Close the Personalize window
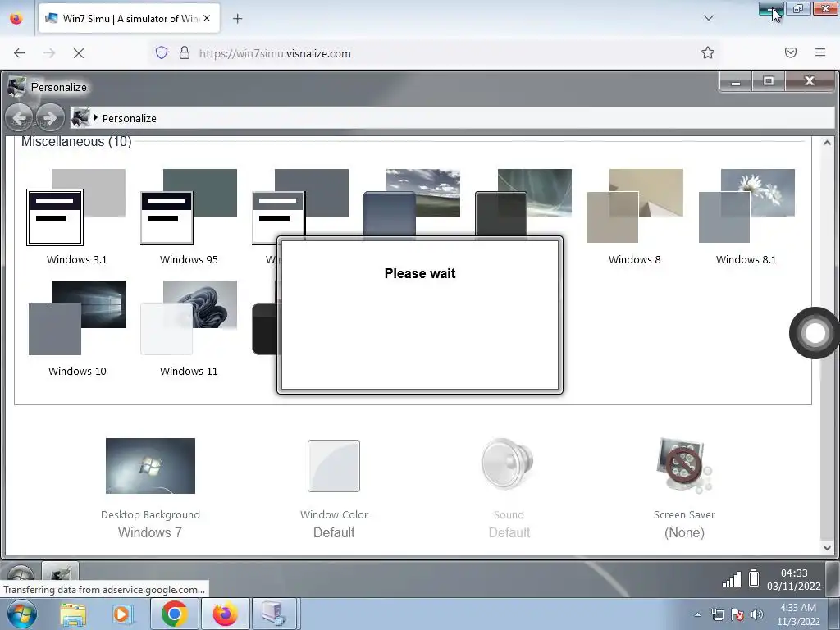Image resolution: width=840 pixels, height=630 pixels. click(810, 81)
